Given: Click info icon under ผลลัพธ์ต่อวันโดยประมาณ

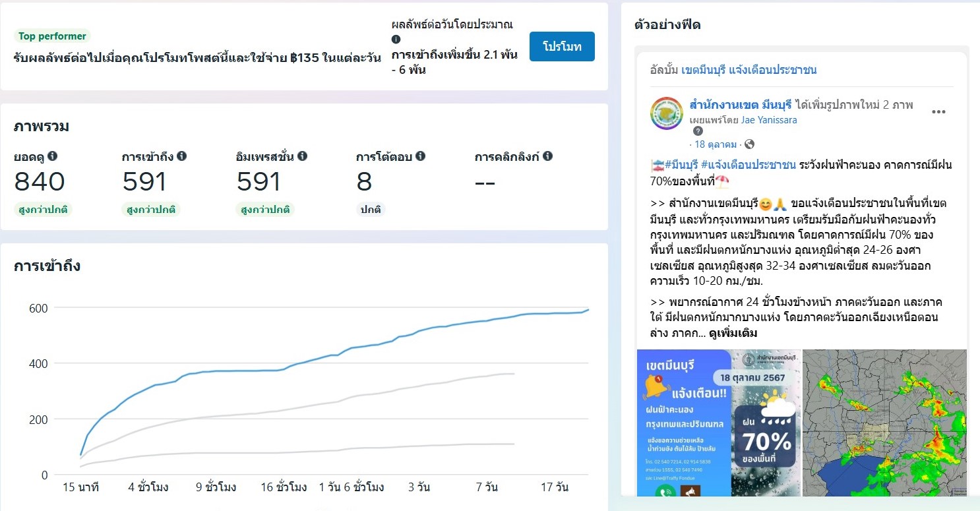Looking at the screenshot, I should [396, 40].
